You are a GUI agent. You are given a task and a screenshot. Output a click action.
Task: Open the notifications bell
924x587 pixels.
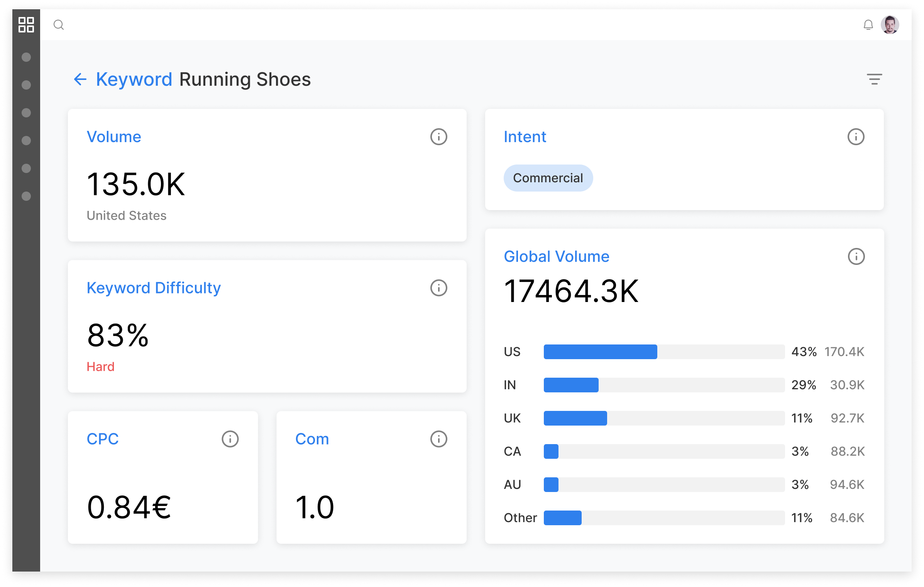(868, 25)
